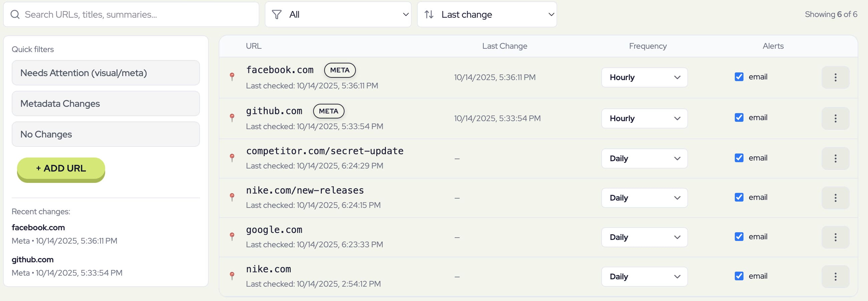
Task: Open the three-dot menu for nike.com row
Action: point(835,277)
